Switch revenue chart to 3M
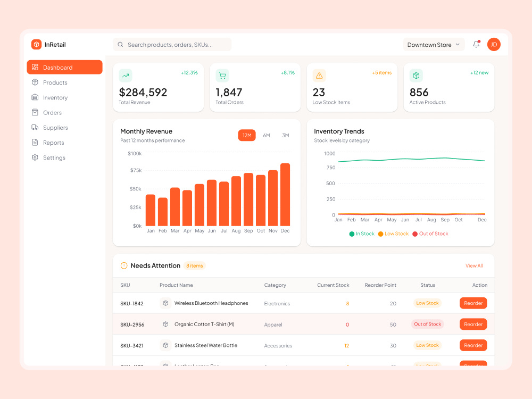Image resolution: width=532 pixels, height=399 pixels. click(x=285, y=135)
